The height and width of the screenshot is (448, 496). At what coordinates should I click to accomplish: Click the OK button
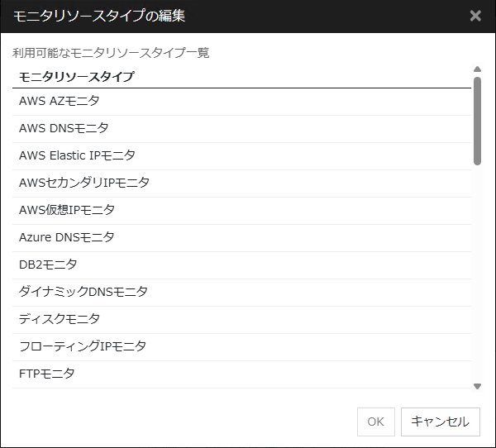click(375, 422)
